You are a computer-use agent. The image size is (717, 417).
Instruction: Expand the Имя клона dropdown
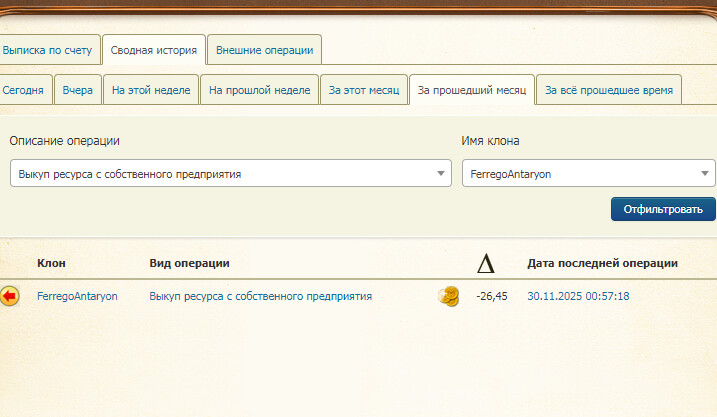[588, 174]
